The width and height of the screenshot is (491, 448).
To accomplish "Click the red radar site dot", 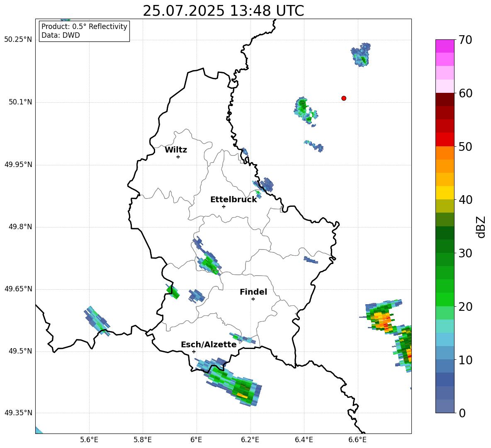I will point(344,98).
